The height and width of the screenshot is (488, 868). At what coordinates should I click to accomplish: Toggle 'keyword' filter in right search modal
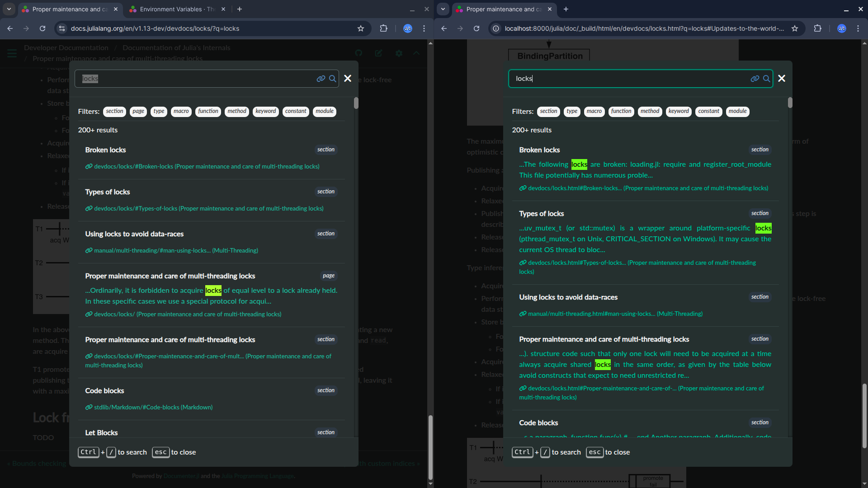point(679,111)
